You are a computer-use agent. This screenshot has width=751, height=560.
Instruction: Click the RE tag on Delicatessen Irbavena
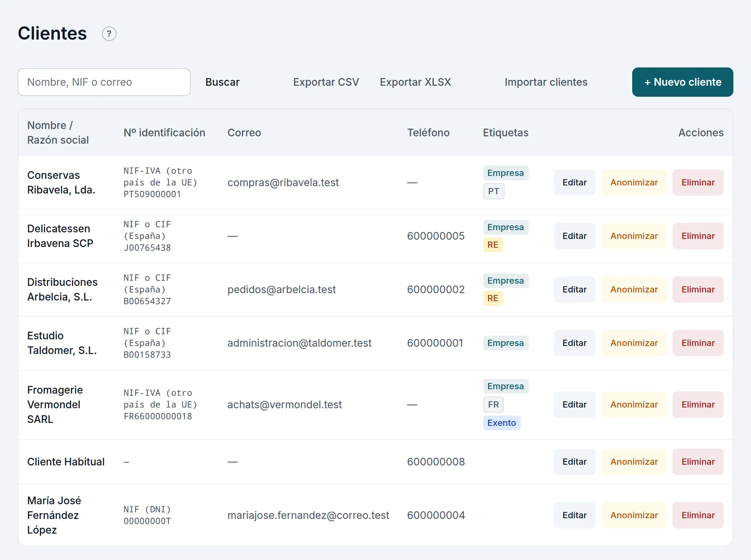(x=493, y=245)
